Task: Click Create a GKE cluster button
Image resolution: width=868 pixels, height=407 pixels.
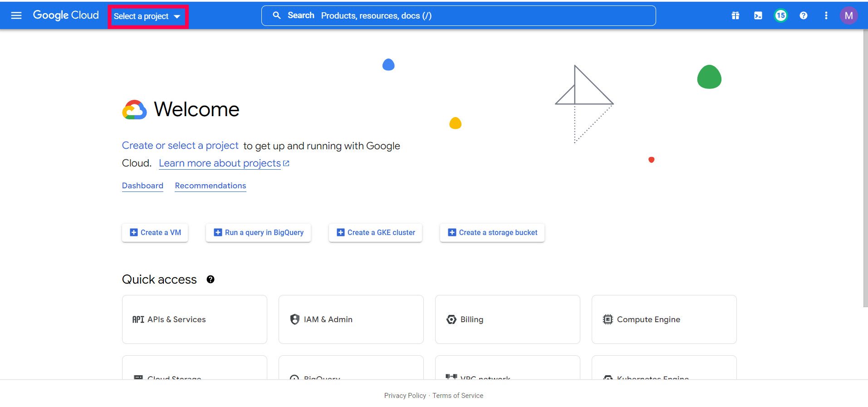Action: 376,233
